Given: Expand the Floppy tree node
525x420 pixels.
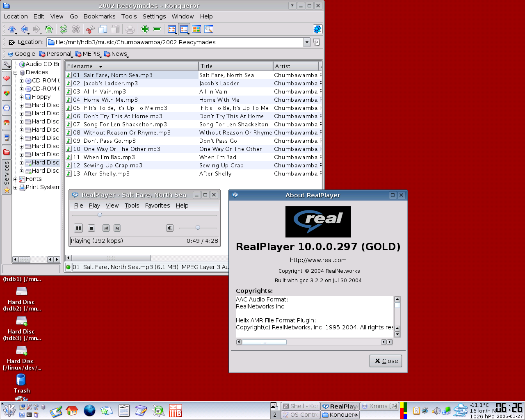Looking at the screenshot, I should click(x=22, y=97).
